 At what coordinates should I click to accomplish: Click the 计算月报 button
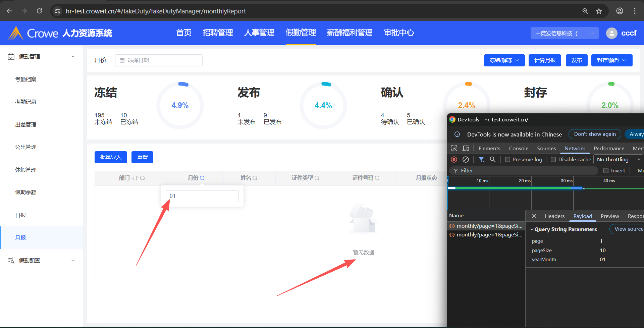tap(545, 60)
